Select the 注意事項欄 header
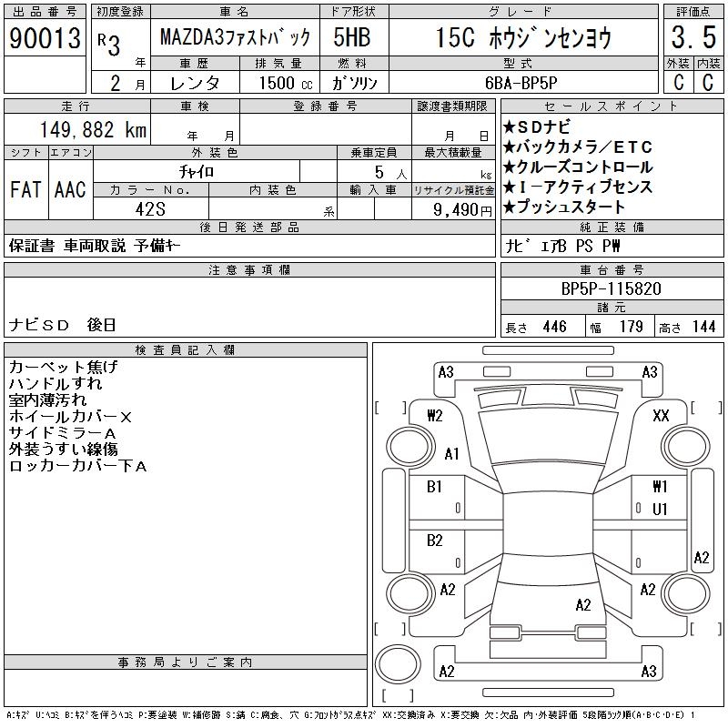This screenshot has width=728, height=728. tap(249, 269)
